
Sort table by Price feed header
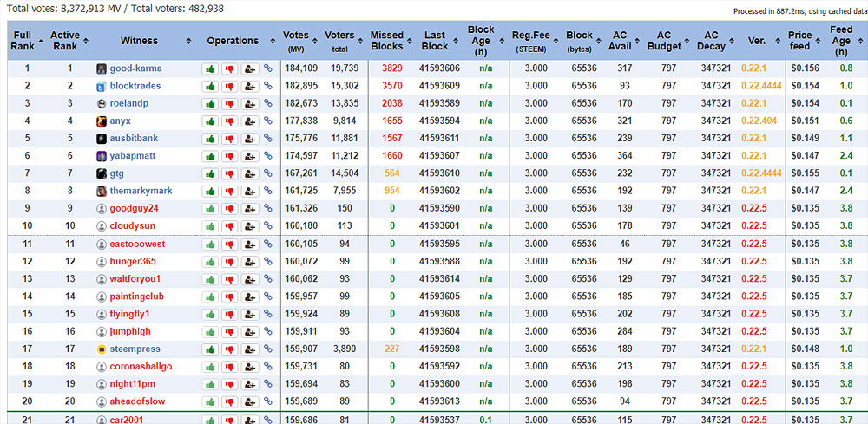pos(799,42)
